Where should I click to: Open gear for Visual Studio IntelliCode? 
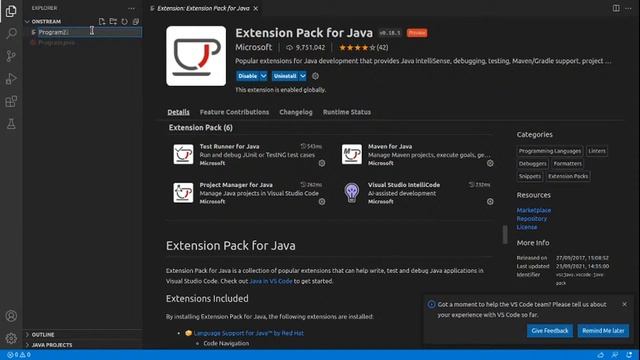490,202
